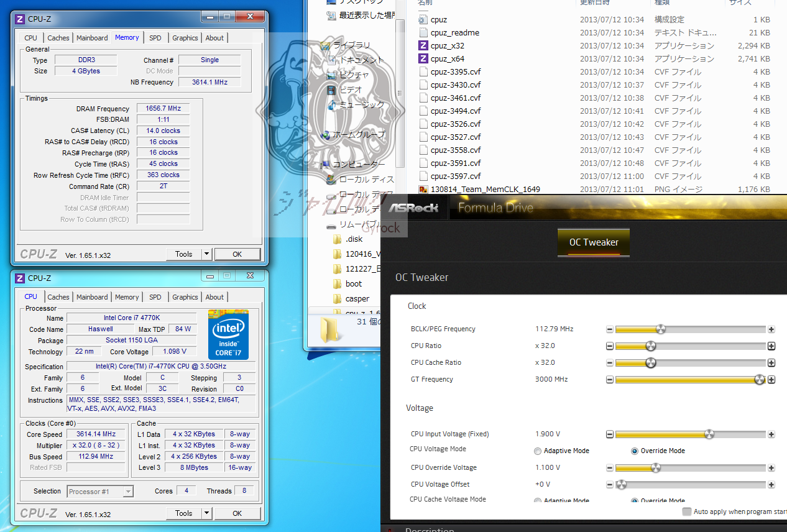Adjust the GT Frequency slider handle
This screenshot has width=787, height=532.
(760, 380)
